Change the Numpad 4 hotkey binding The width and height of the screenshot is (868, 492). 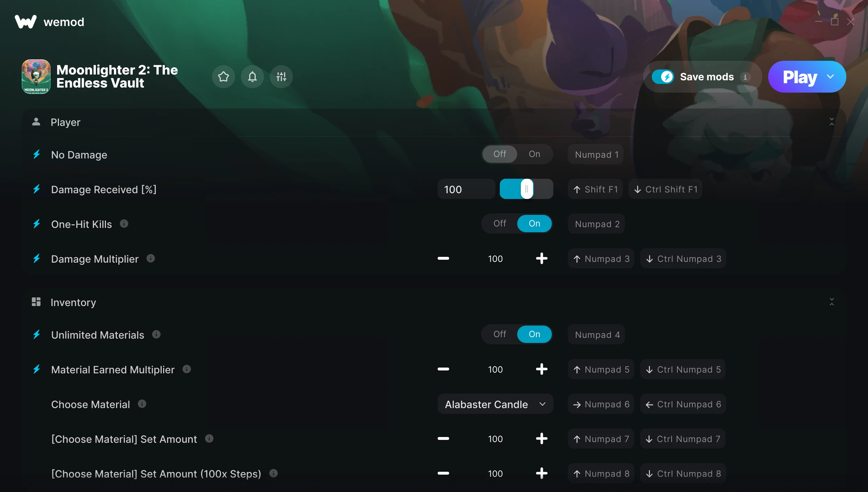coord(596,335)
